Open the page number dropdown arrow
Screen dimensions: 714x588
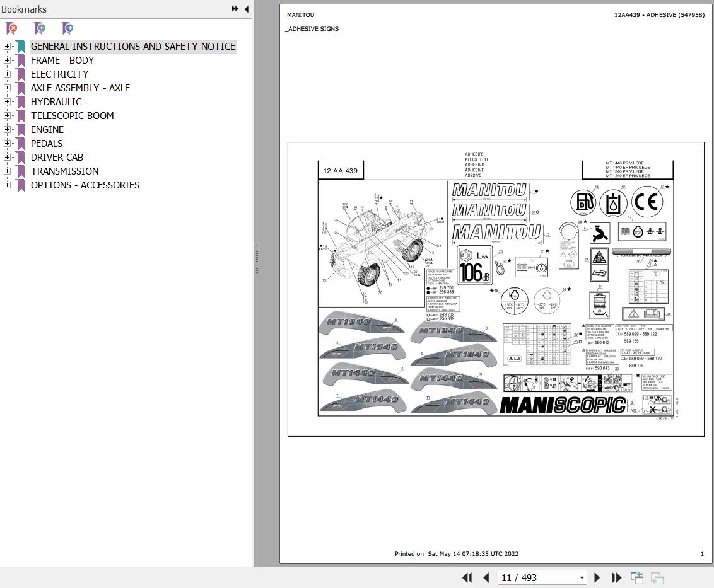582,578
